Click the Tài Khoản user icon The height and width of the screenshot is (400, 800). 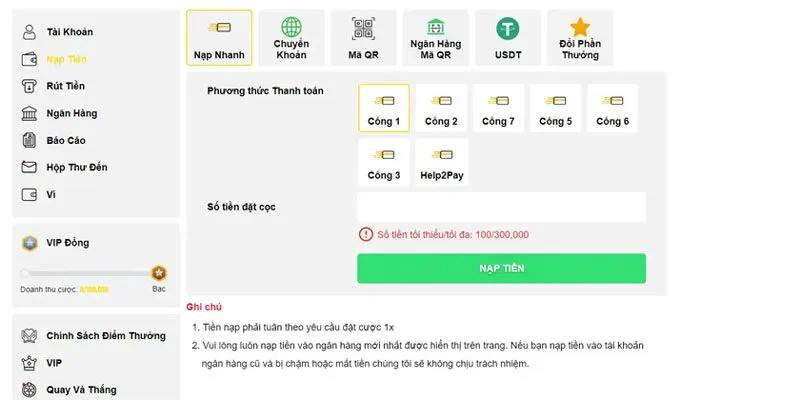(x=29, y=32)
